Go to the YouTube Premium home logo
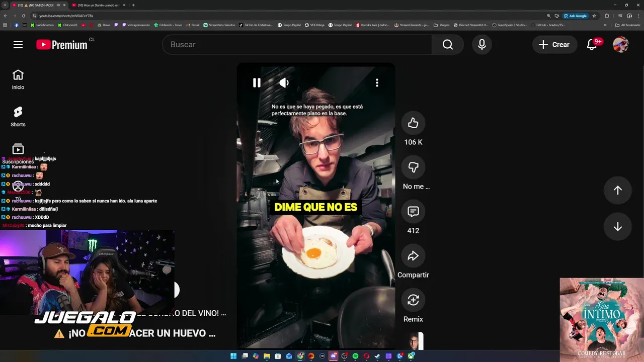 62,45
